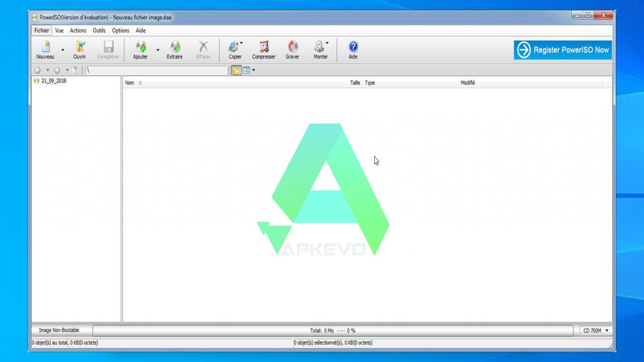Close the PowerISO window
The width and height of the screenshot is (644, 362).
click(603, 15)
